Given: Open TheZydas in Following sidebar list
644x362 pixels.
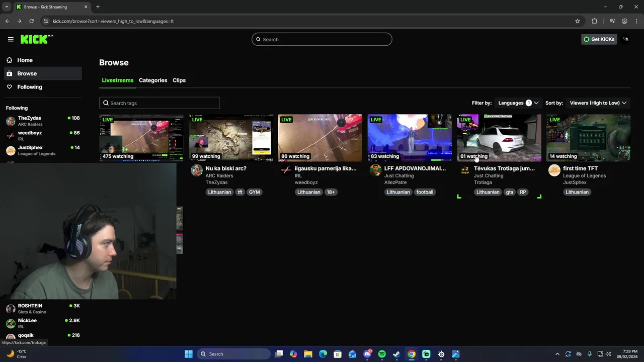Looking at the screenshot, I should 43,121.
